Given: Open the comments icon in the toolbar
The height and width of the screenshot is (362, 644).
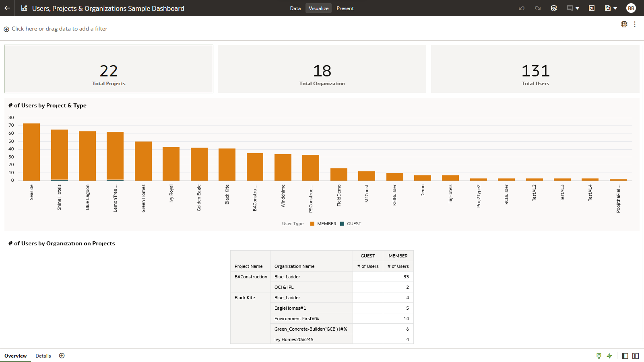Looking at the screenshot, I should (x=570, y=8).
